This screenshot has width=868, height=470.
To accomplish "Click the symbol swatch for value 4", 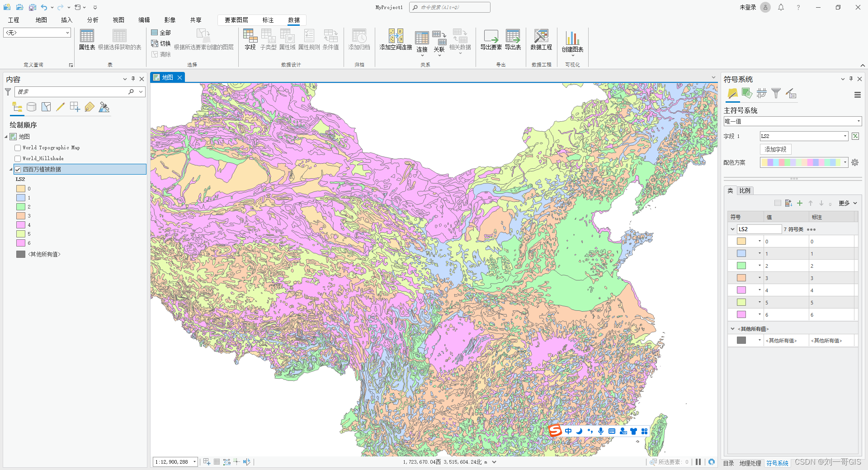I will click(x=741, y=290).
